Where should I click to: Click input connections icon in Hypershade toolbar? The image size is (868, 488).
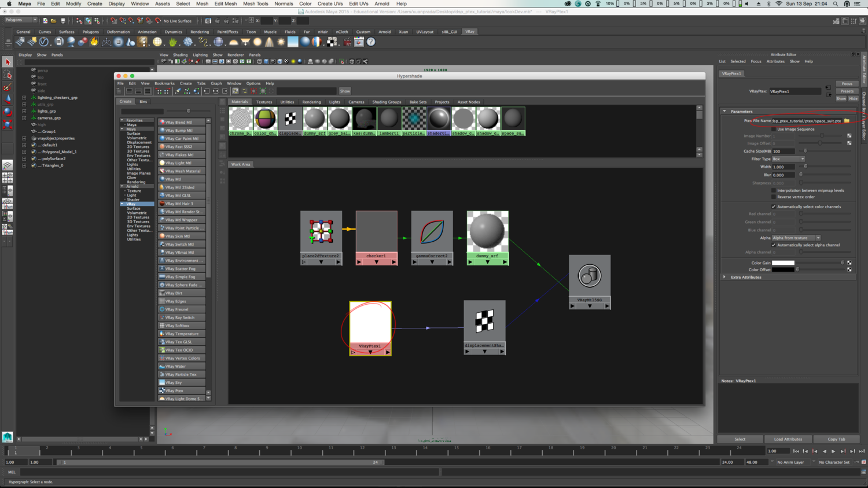pyautogui.click(x=207, y=91)
